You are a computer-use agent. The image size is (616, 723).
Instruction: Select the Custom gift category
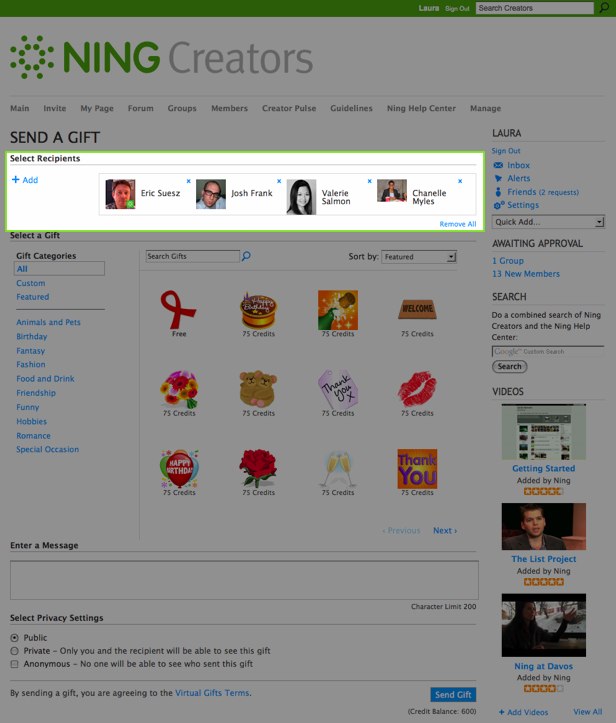tap(31, 283)
